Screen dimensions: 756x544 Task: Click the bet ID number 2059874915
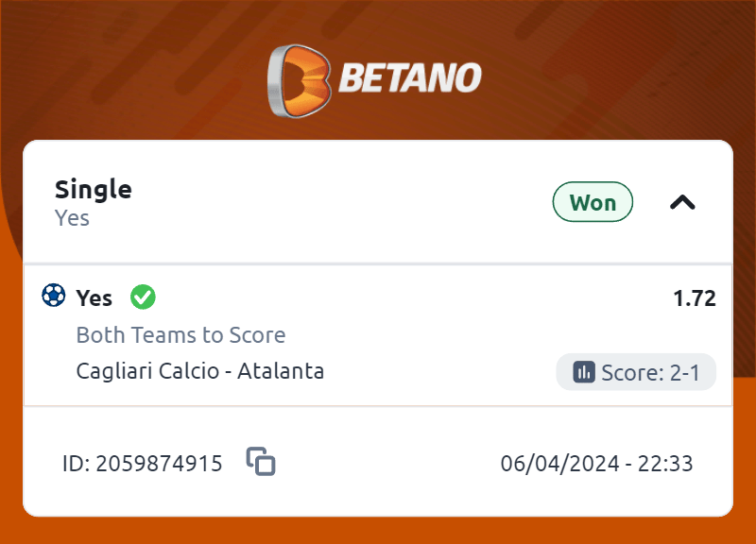[159, 464]
